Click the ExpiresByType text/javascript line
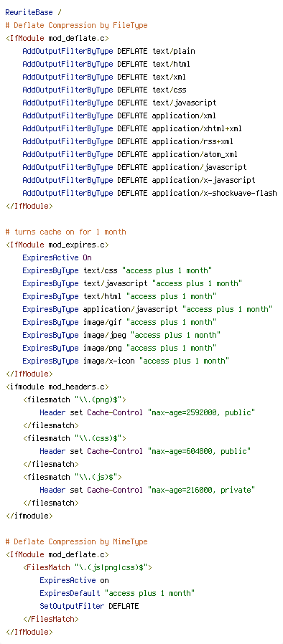283x644 pixels. (132, 283)
